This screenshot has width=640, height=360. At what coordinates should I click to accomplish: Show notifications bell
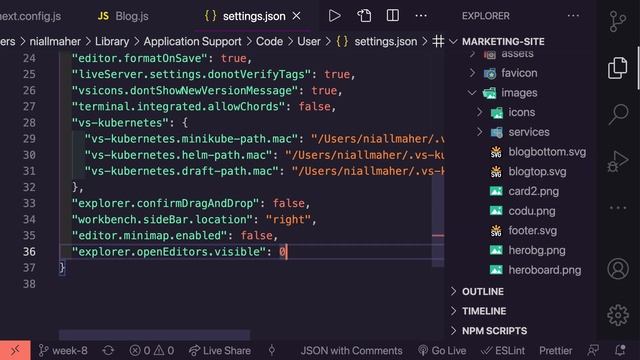tap(620, 350)
